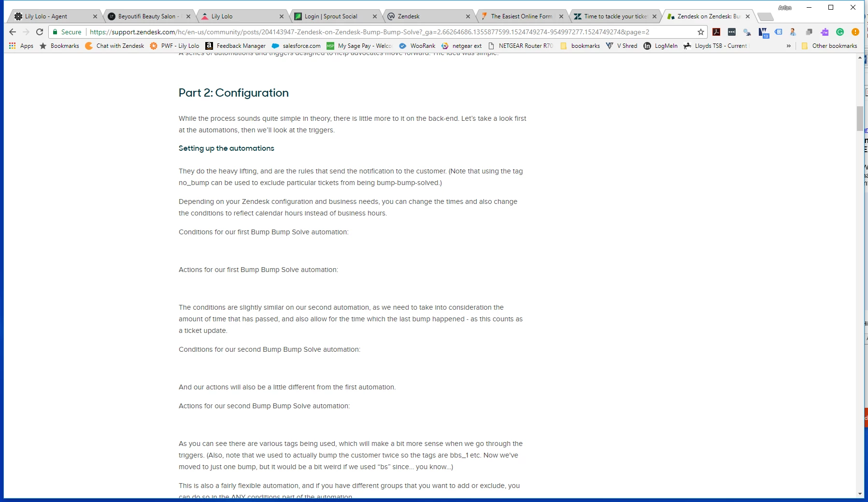Open the purple puzzle 'rw' extension
Image resolution: width=868 pixels, height=502 pixels.
825,32
